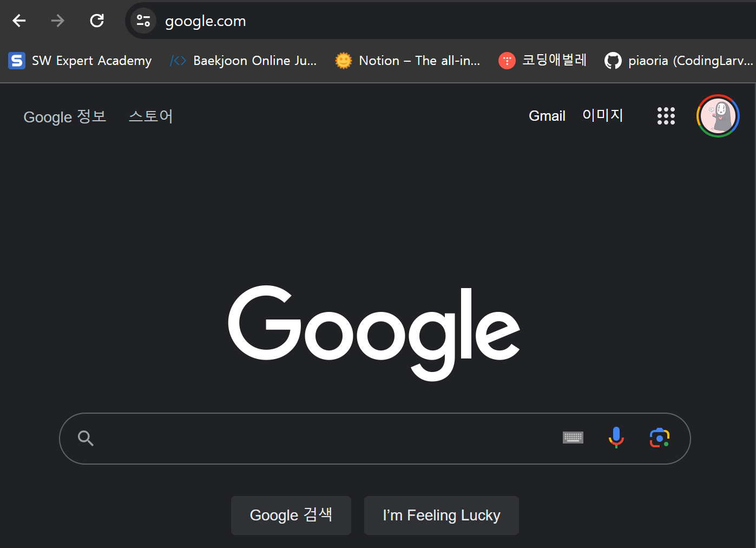Click the I'm Feeling Lucky button
This screenshot has width=756, height=548.
442,516
